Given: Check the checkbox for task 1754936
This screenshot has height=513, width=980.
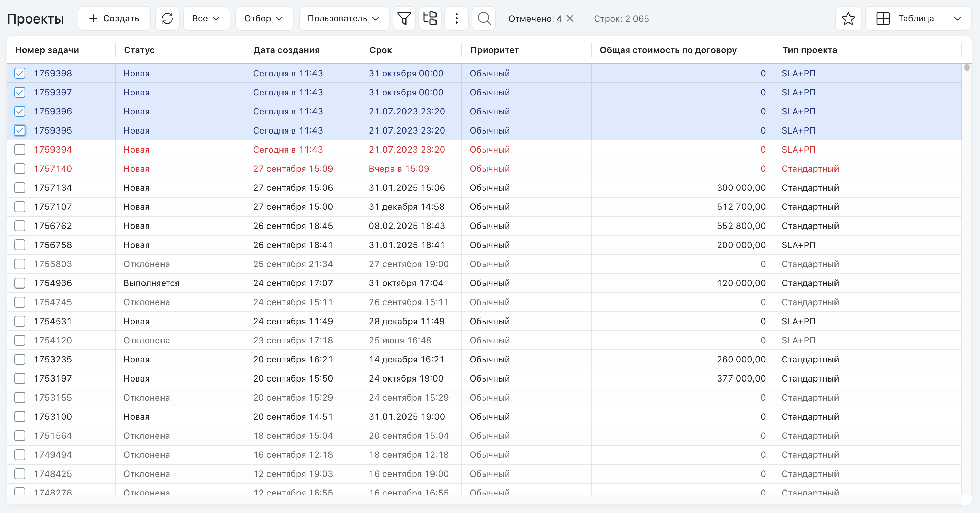Looking at the screenshot, I should (x=20, y=283).
